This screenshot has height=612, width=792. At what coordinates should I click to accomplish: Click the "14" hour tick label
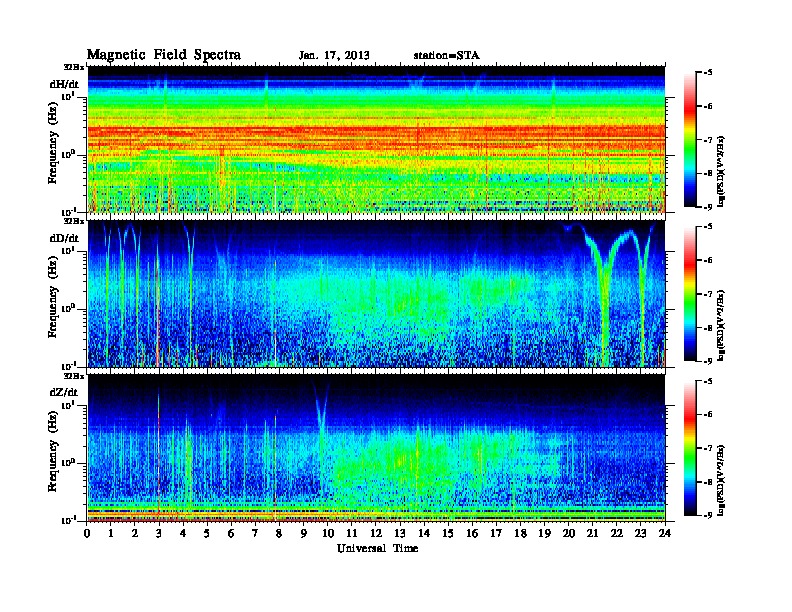(424, 533)
